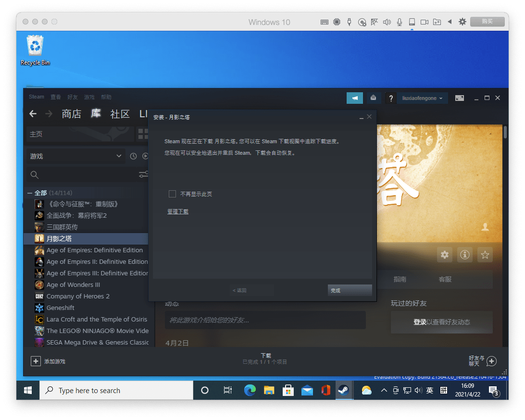This screenshot has height=420, width=525.
Task: Click the 完成 button in install dialog
Action: [350, 290]
